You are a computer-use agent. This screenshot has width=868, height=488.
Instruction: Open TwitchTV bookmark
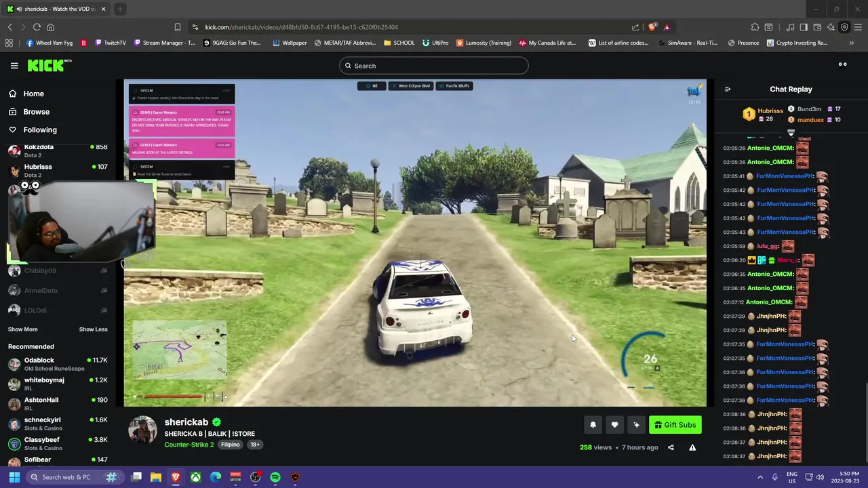tap(111, 43)
